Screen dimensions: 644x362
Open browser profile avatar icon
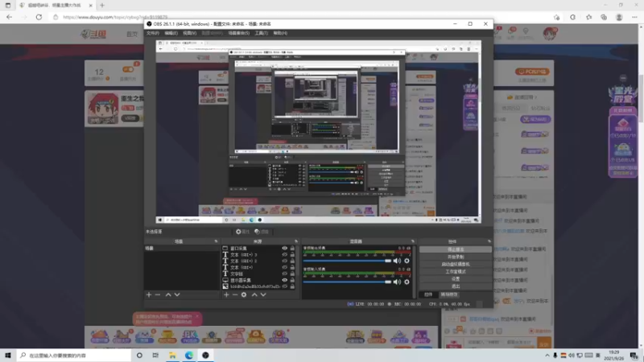(619, 17)
